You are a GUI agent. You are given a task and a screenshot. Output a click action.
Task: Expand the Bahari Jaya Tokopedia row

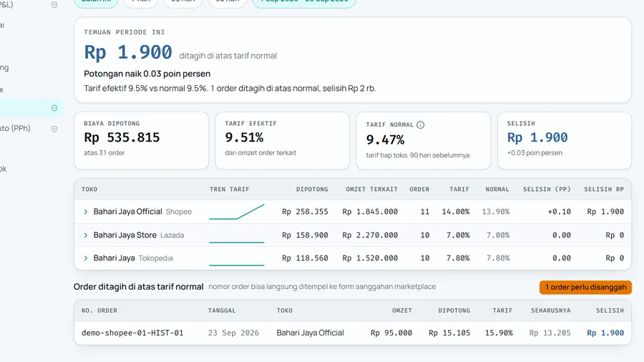coord(85,258)
